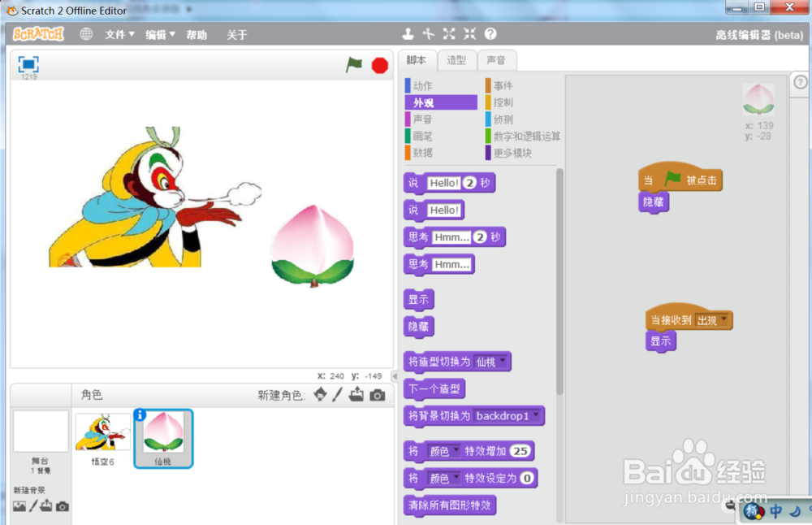Select the delete scissors tool in the toolbar

tap(428, 33)
